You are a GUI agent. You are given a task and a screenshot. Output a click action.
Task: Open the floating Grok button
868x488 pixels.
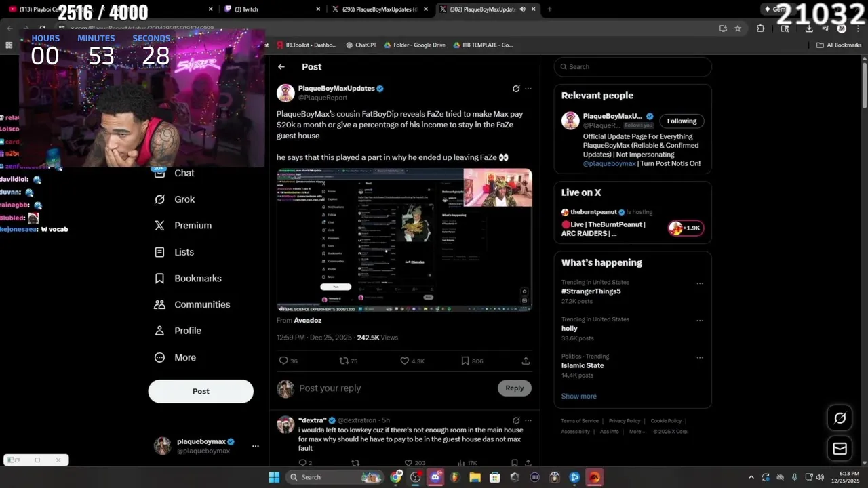click(840, 418)
